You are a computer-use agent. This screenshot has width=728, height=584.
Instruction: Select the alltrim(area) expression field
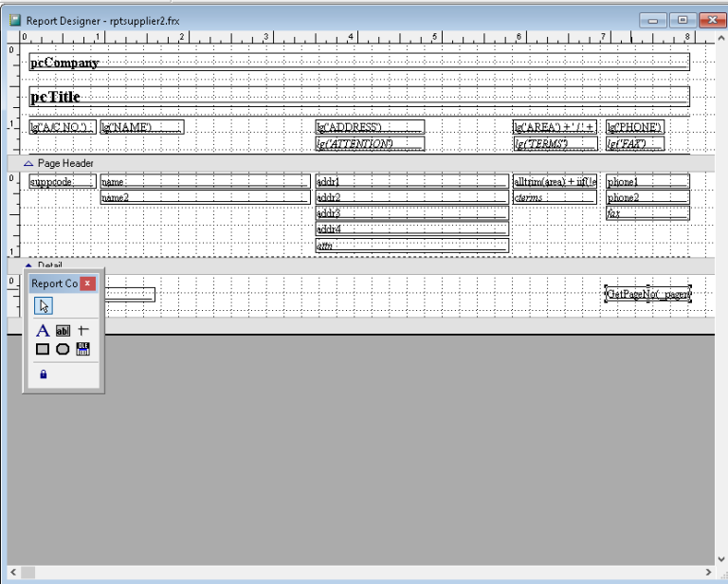click(555, 181)
